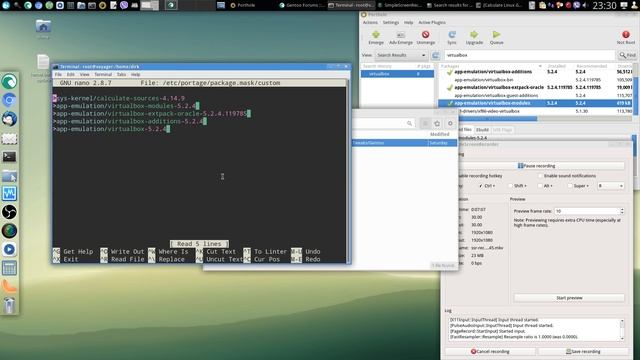Open Edit menu in the terminal window

pyautogui.click(x=71, y=75)
